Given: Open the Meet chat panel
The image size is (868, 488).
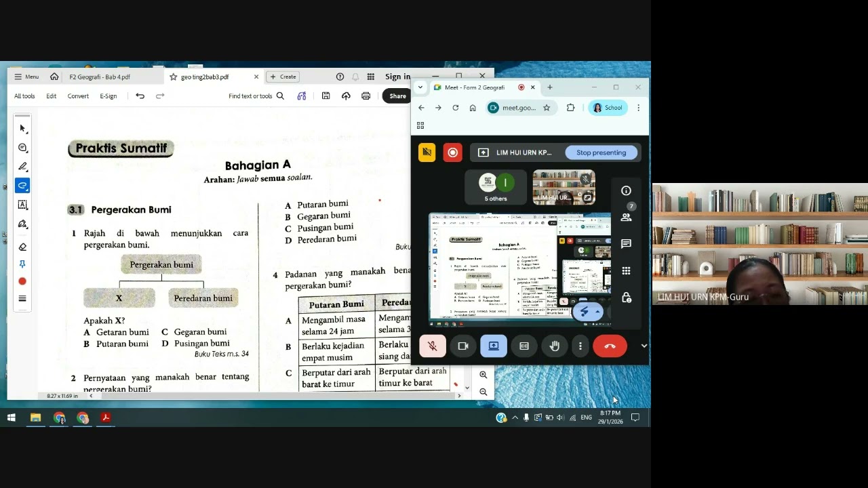Looking at the screenshot, I should (x=626, y=244).
